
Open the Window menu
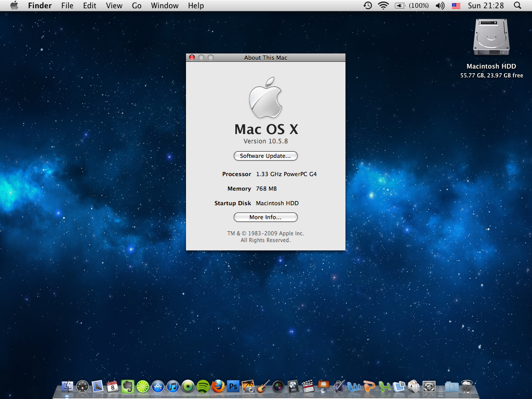[x=165, y=5]
